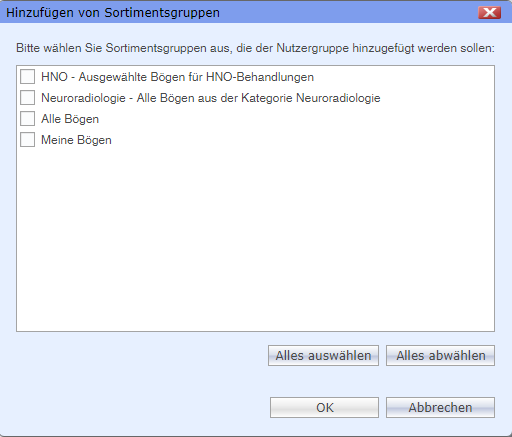Pick the Meine Bögen label text
This screenshot has width=512, height=437.
click(x=76, y=140)
